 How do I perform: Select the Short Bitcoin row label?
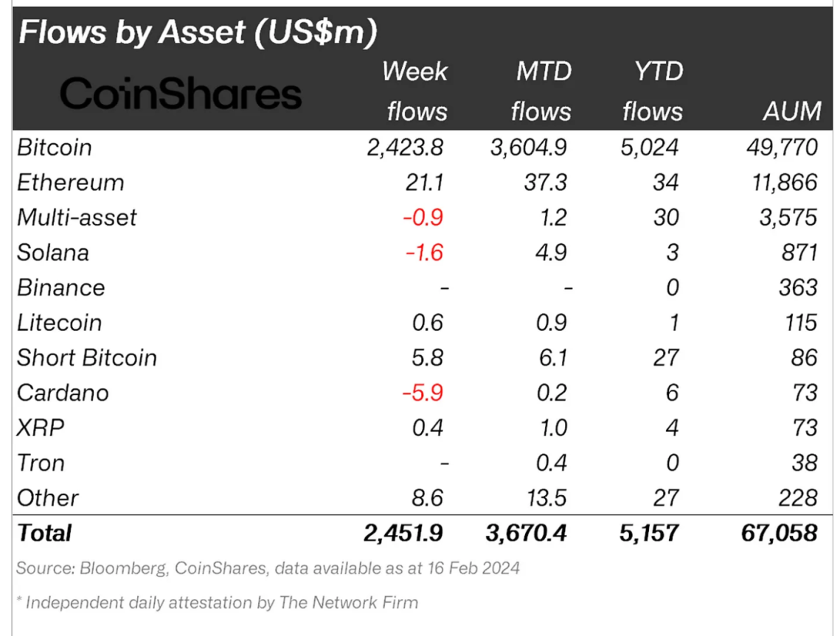(x=87, y=357)
